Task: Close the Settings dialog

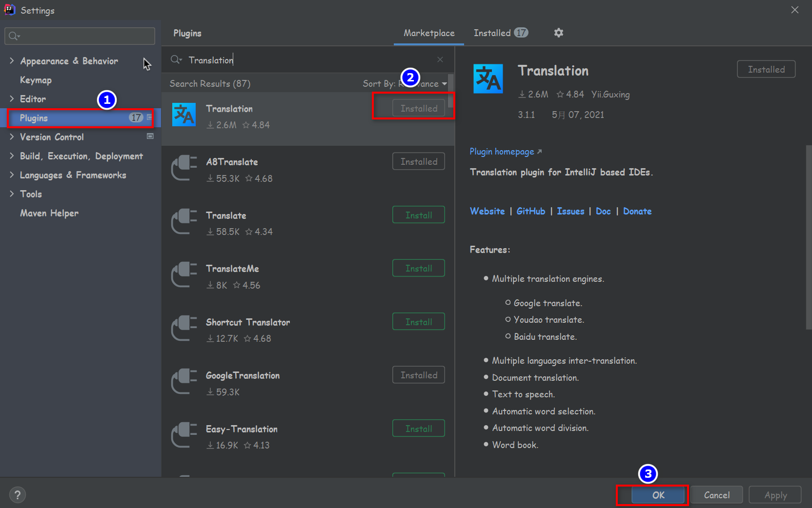Action: click(795, 10)
